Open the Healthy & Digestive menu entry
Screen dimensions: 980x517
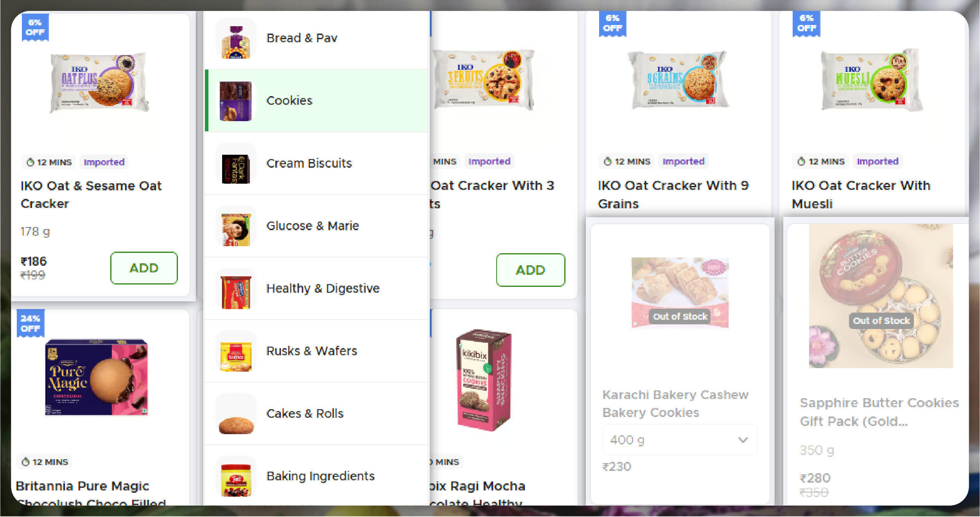tap(323, 288)
